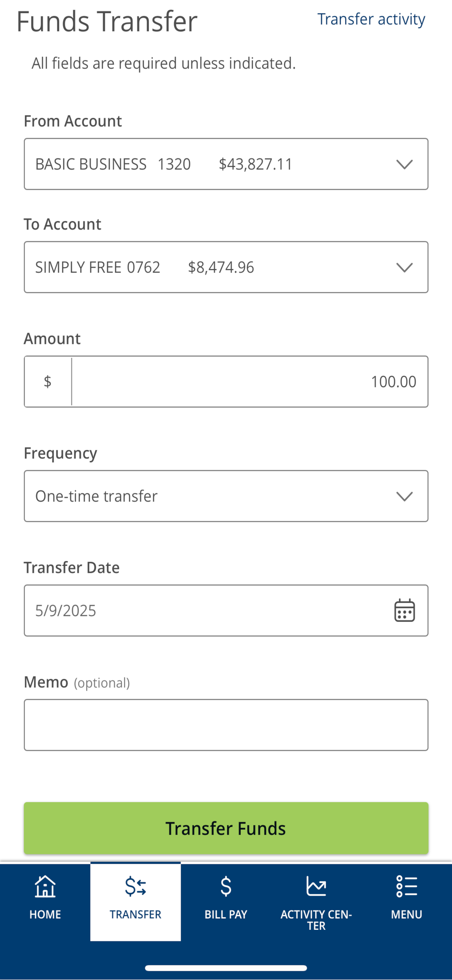452x980 pixels.
Task: Click the Transfer Funds button
Action: 226,828
